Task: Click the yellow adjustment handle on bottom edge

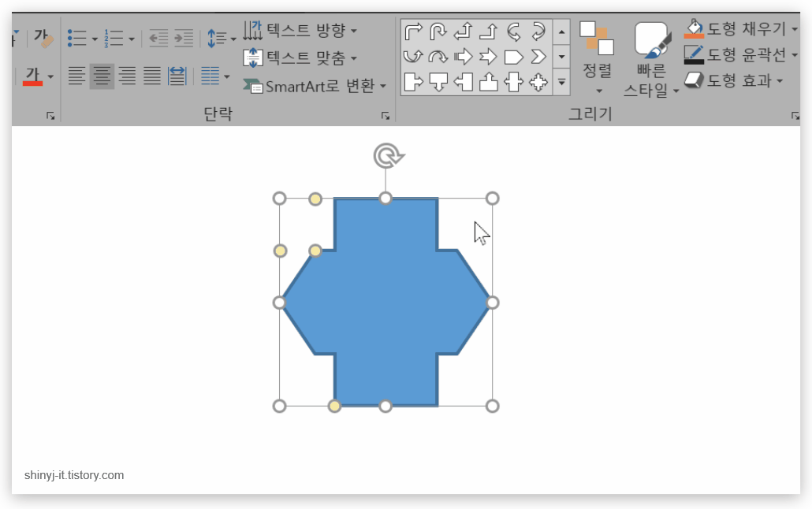Action: tap(334, 406)
